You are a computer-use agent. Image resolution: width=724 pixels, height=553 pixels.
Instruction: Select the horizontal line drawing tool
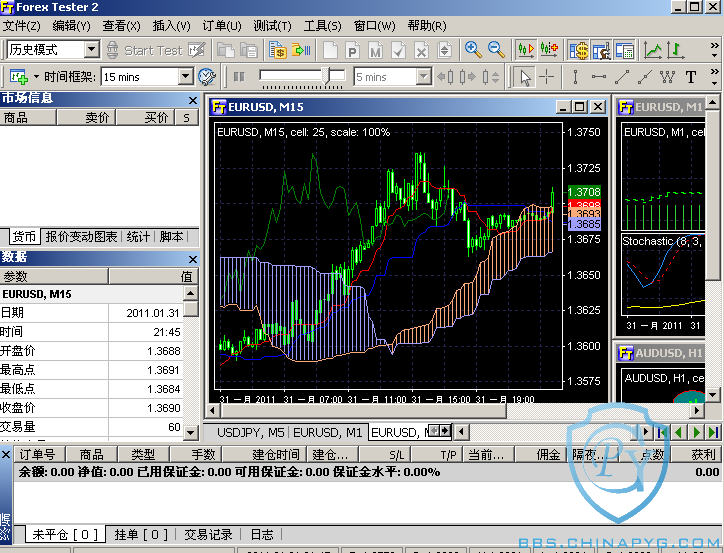click(x=598, y=77)
